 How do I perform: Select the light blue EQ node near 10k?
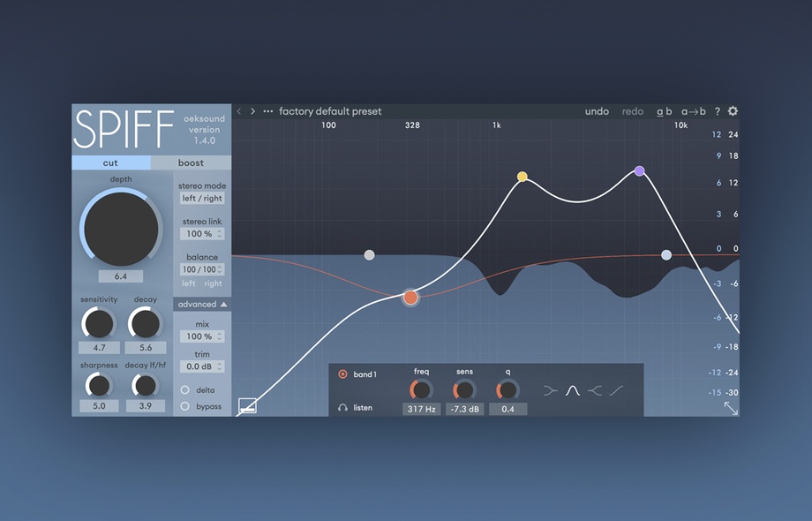click(x=666, y=255)
